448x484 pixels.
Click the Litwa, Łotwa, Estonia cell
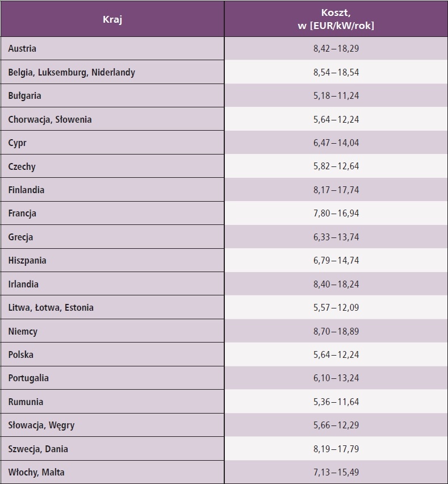tap(112, 307)
